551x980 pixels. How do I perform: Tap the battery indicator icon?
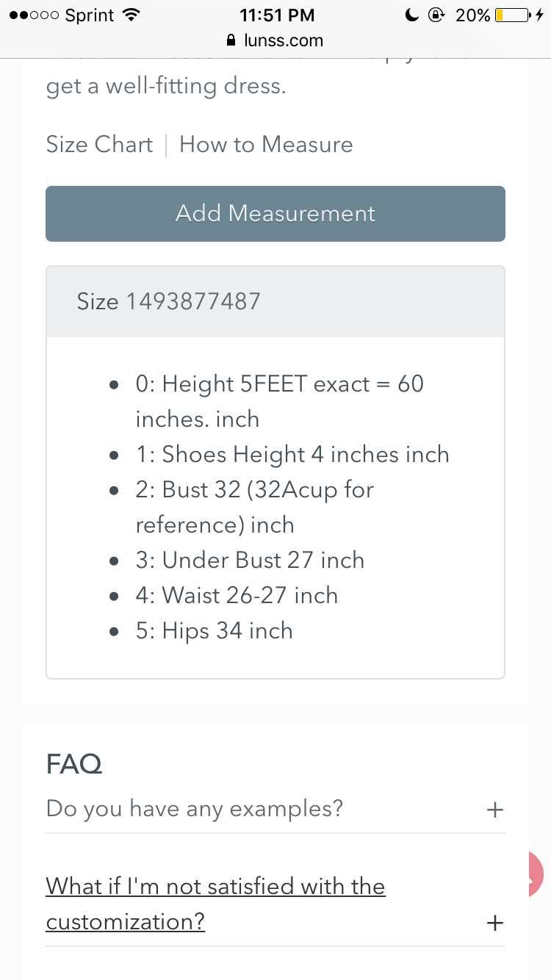(x=514, y=15)
